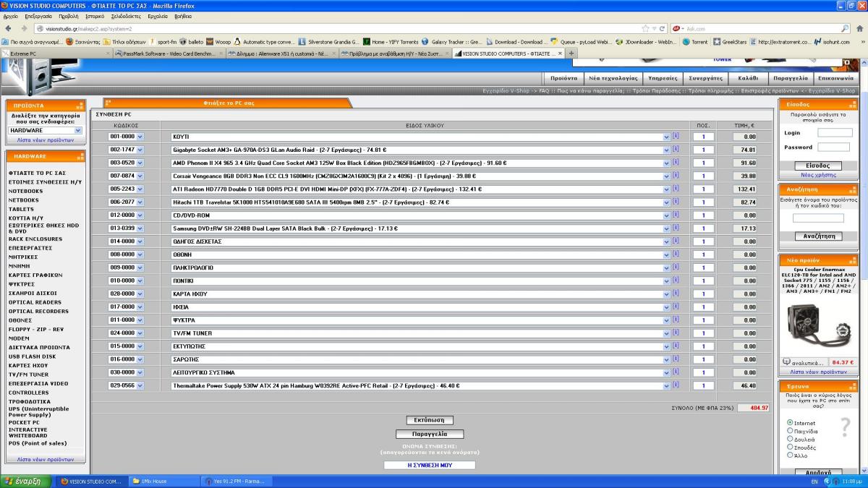The image size is (868, 488).
Task: Open code dropdown showing 002-1747
Action: pos(127,149)
